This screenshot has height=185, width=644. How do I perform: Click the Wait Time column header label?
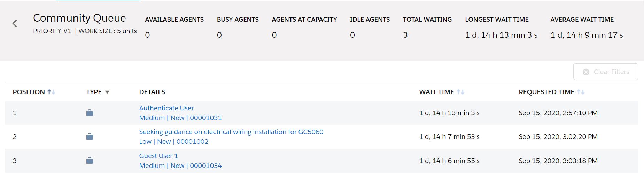pos(436,92)
